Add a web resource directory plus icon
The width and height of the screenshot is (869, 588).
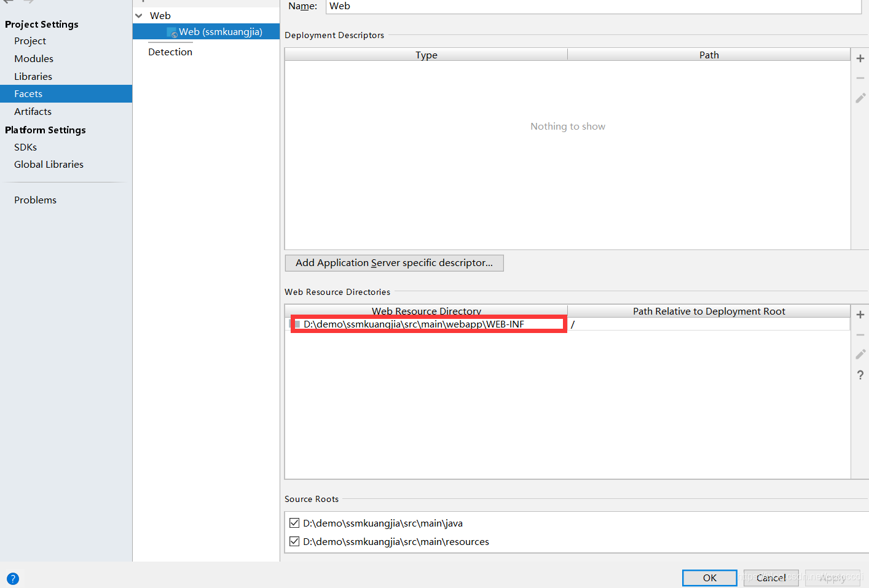pyautogui.click(x=860, y=315)
